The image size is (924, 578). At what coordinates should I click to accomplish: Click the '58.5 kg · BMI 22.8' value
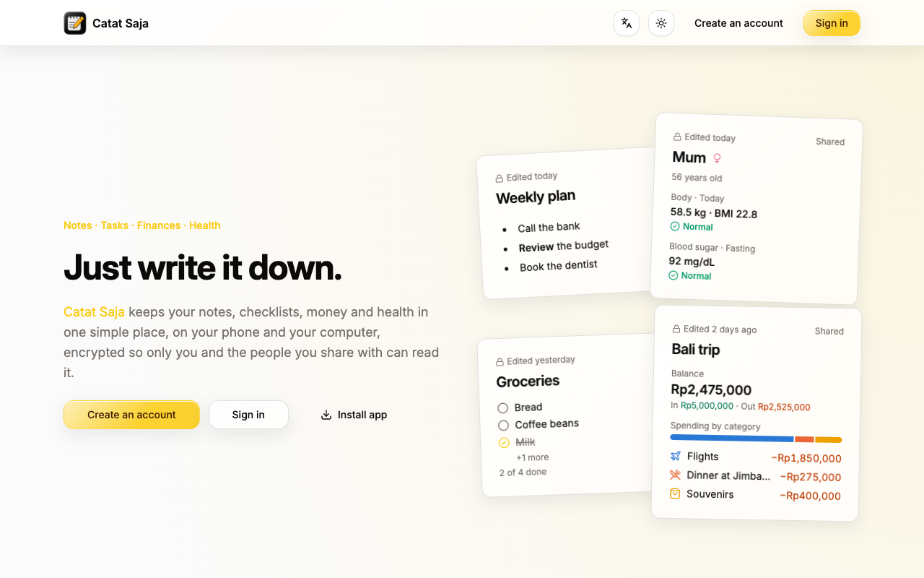pyautogui.click(x=714, y=212)
